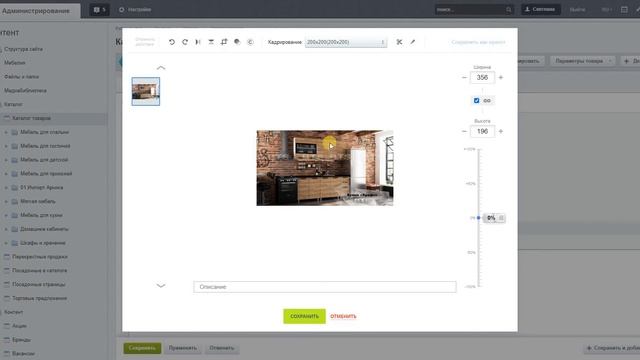This screenshot has height=360, width=640.
Task: Decrease the width with the minus button
Action: (x=464, y=78)
